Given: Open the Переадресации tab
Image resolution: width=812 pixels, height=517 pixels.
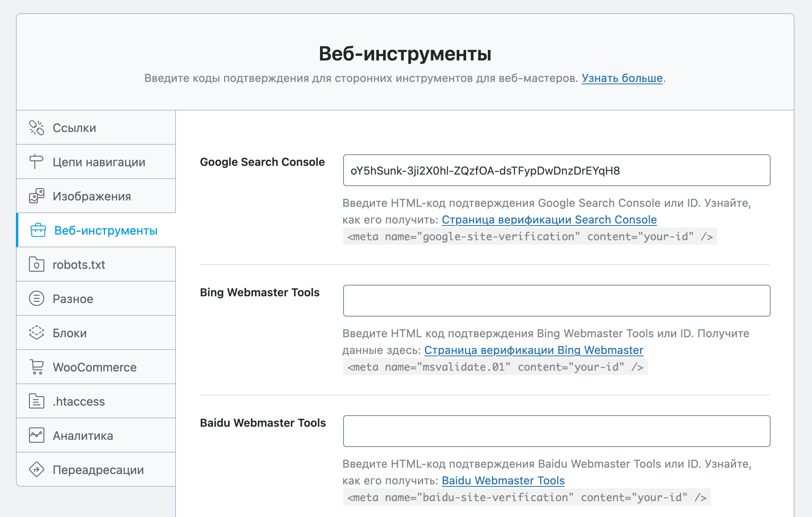Looking at the screenshot, I should click(x=96, y=470).
